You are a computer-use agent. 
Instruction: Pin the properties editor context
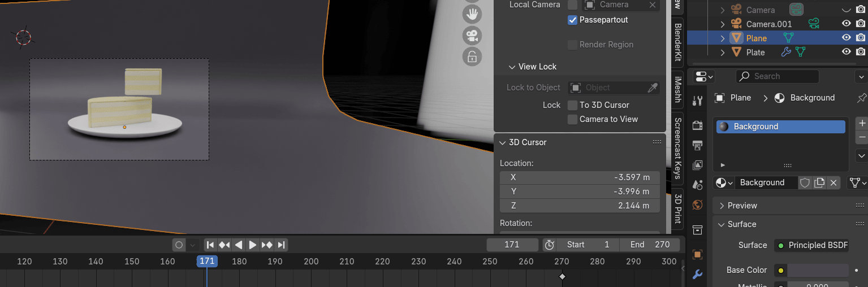(861, 98)
